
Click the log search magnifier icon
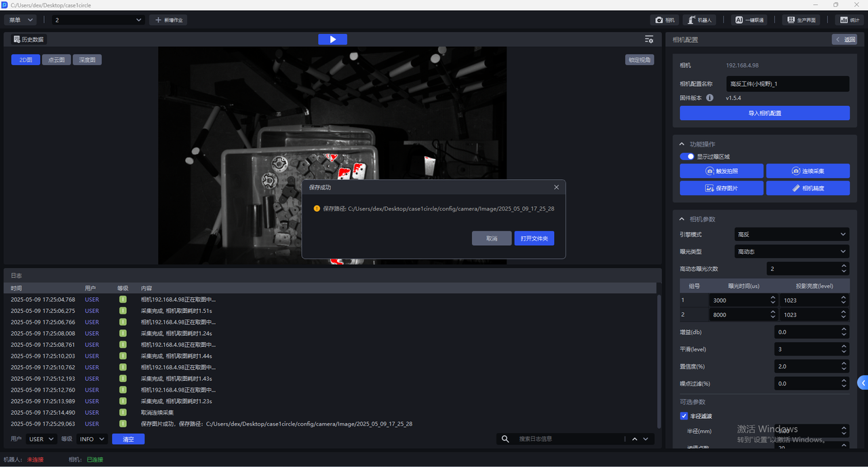[505, 439]
